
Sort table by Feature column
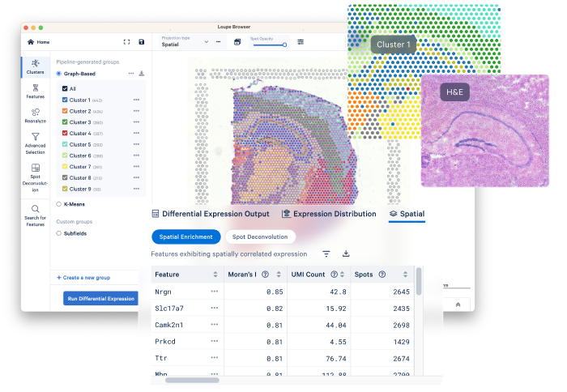pyautogui.click(x=215, y=275)
